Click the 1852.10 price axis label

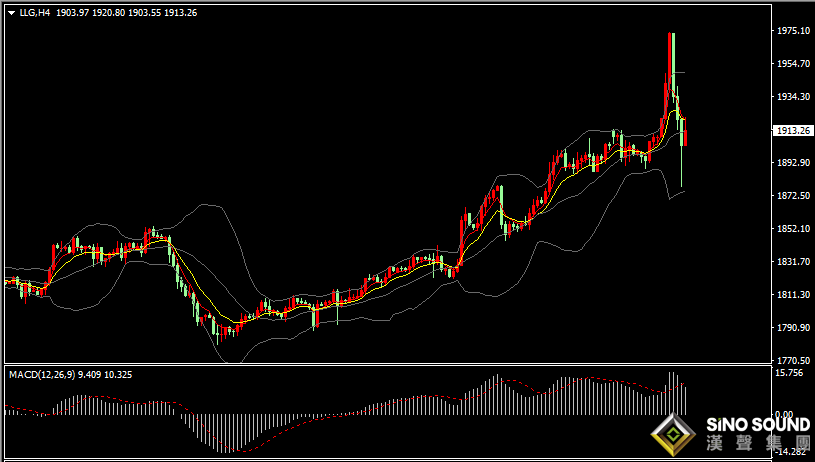pos(791,228)
